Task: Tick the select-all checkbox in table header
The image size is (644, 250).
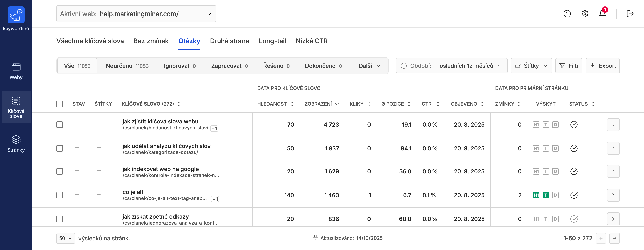Action: [60, 104]
